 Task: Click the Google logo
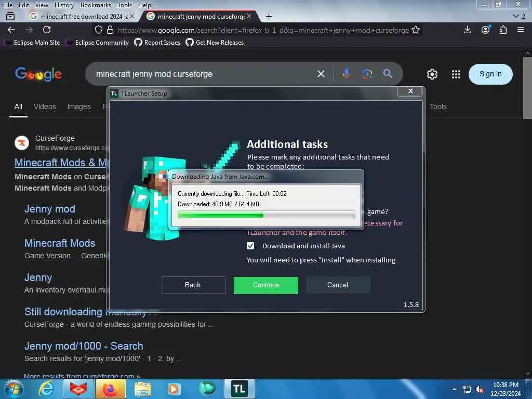pyautogui.click(x=38, y=74)
